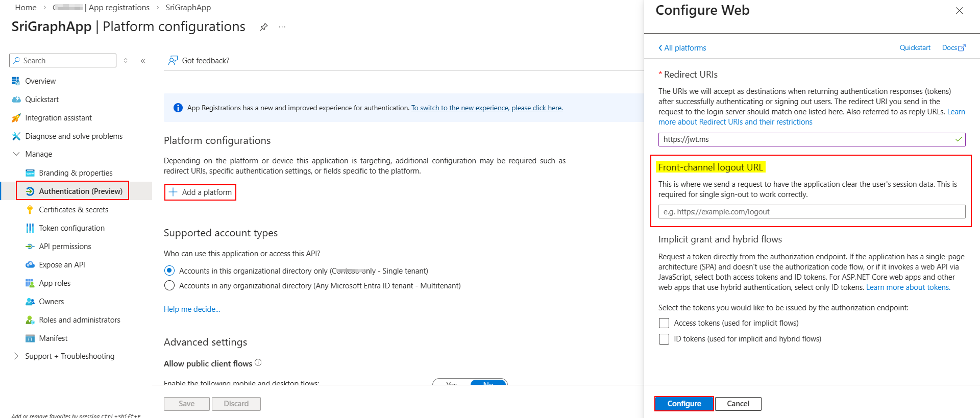The width and height of the screenshot is (980, 418).
Task: Click the plus icon of Add a platform
Action: tap(173, 192)
